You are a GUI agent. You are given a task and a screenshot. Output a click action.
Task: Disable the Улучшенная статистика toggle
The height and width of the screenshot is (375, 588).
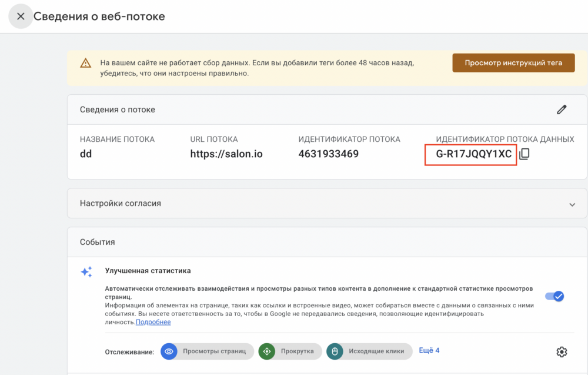coord(554,296)
